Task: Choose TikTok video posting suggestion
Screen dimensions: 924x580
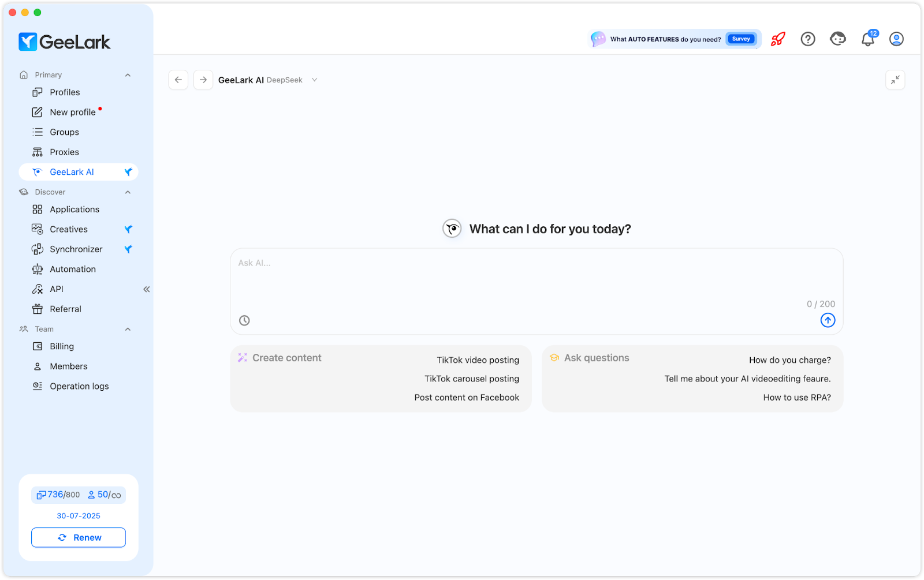Action: tap(478, 360)
